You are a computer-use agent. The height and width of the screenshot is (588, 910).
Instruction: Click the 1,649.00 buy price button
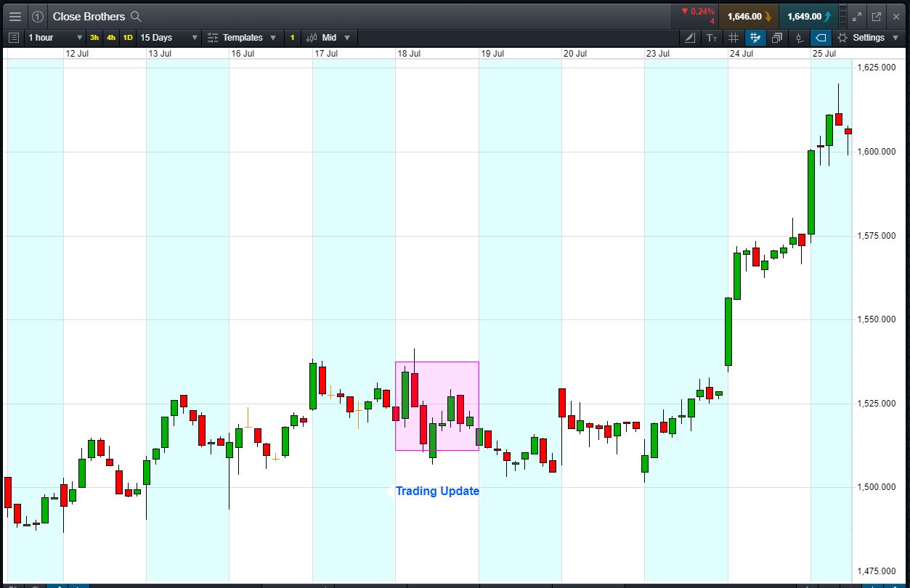pyautogui.click(x=809, y=16)
